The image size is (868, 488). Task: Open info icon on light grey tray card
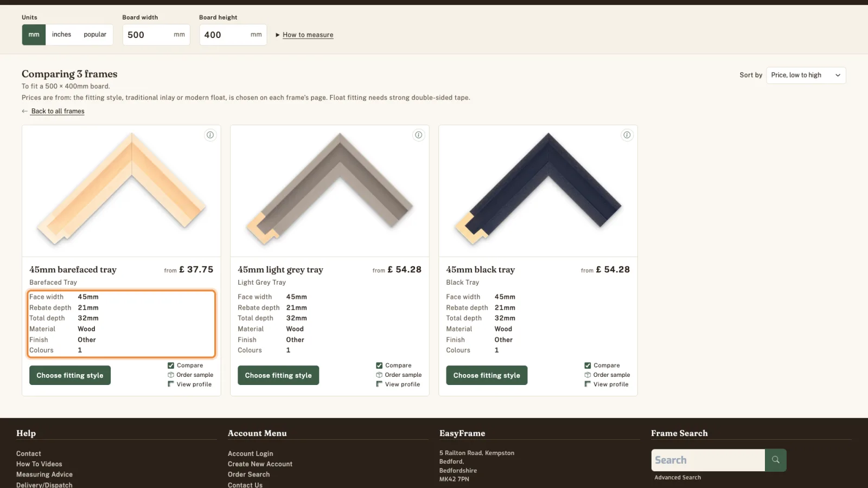pos(418,135)
